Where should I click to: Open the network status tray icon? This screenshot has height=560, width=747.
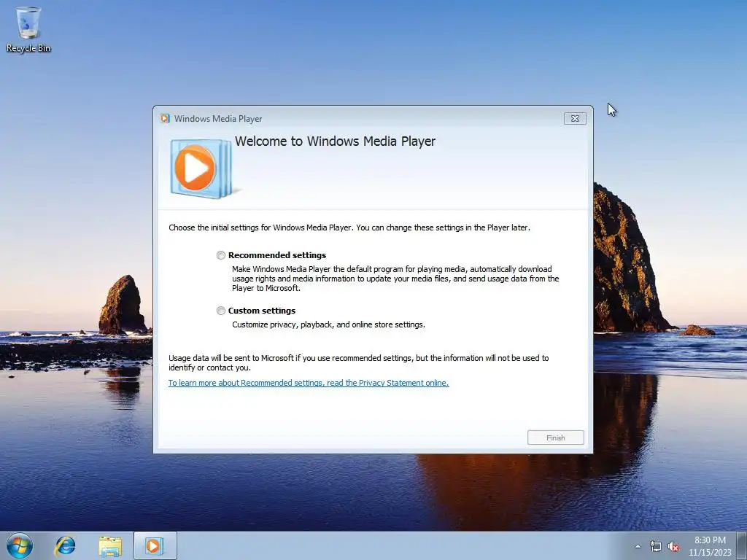click(x=656, y=546)
